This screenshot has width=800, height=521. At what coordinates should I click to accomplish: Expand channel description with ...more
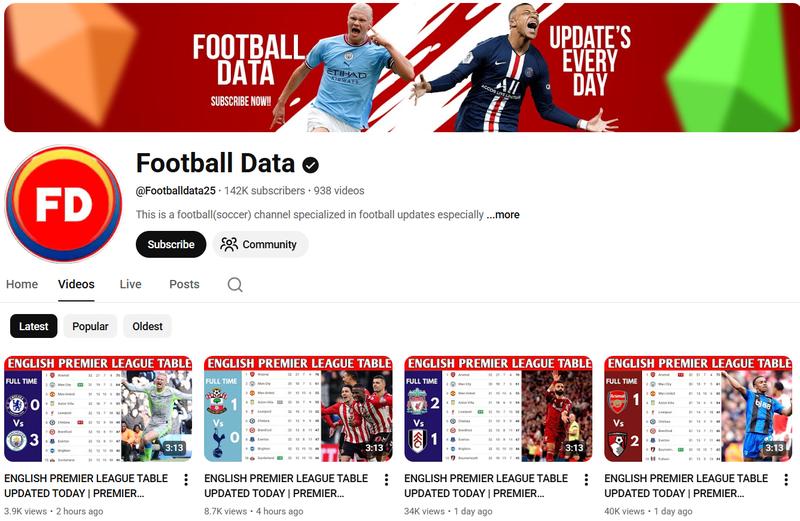click(x=503, y=215)
